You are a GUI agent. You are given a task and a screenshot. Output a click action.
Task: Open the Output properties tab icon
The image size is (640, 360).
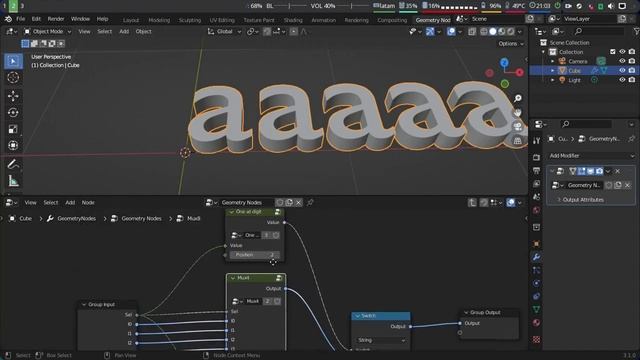pos(536,170)
